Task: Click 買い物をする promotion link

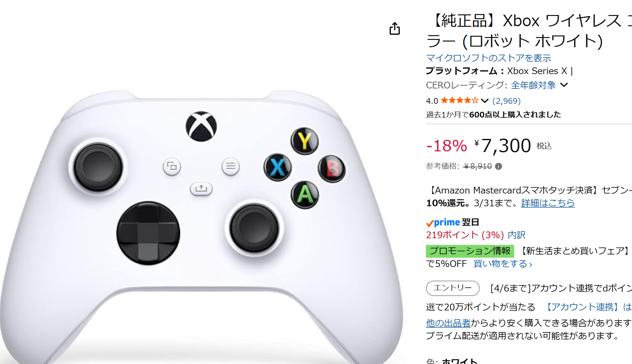Action: [503, 264]
